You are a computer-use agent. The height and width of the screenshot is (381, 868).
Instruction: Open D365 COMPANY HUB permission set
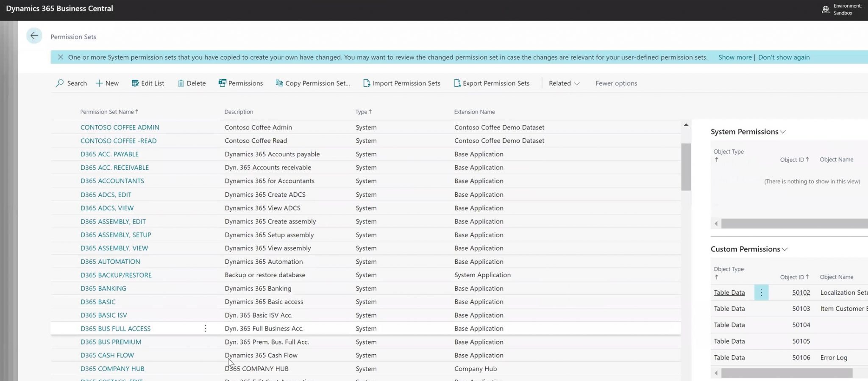112,369
